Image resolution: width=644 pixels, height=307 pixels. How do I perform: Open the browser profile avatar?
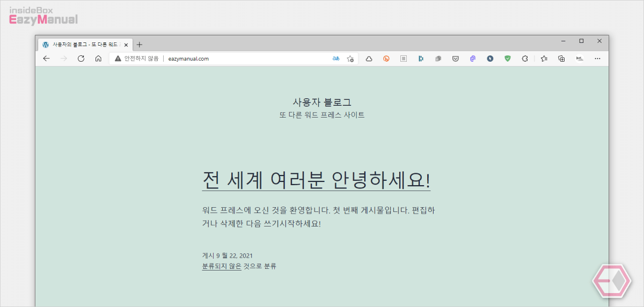point(580,59)
